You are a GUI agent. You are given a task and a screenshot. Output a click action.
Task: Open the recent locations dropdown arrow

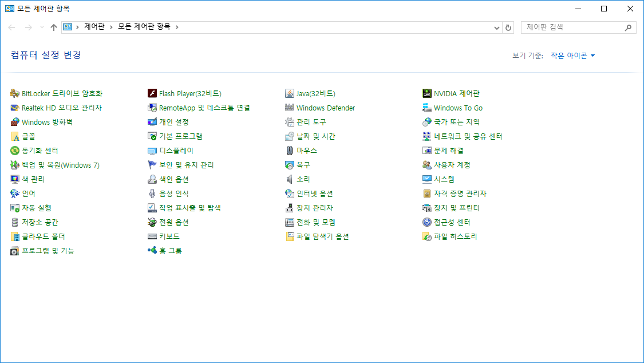click(x=42, y=27)
